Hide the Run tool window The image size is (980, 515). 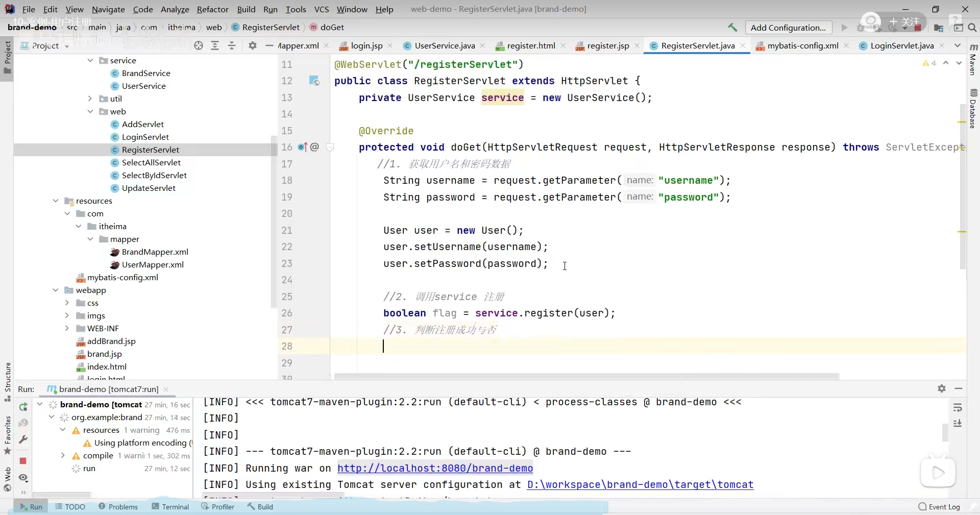(x=959, y=388)
